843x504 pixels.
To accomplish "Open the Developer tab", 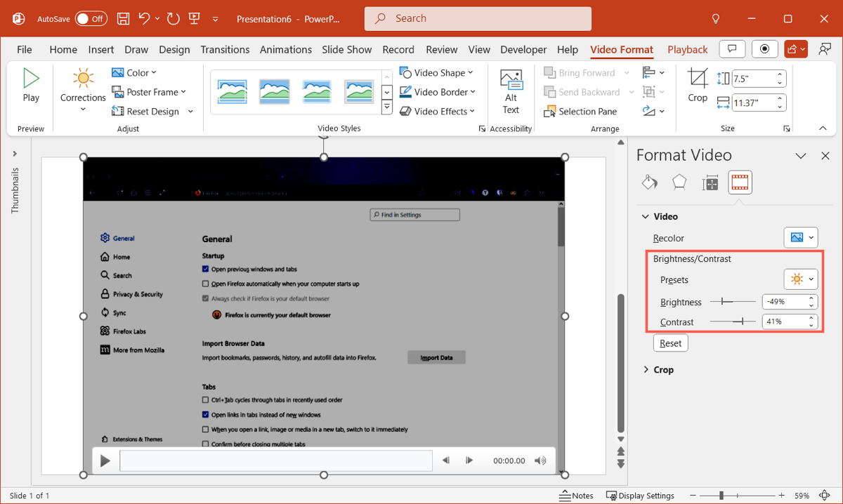I will (x=523, y=50).
